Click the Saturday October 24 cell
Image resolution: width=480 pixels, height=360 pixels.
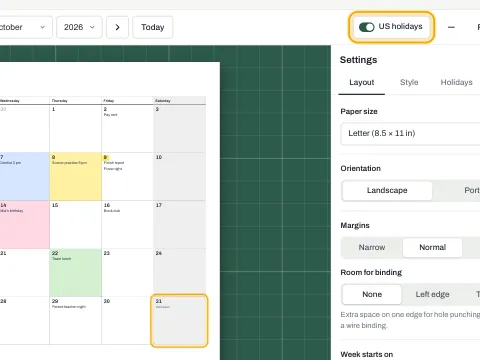[179, 272]
